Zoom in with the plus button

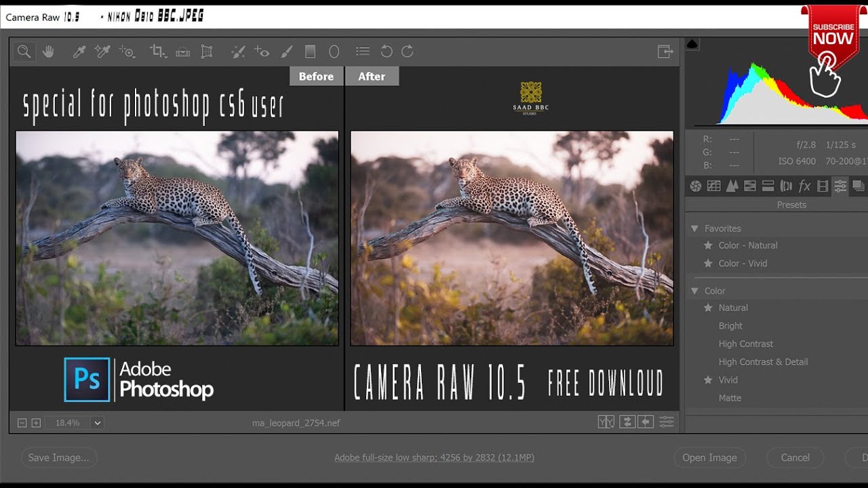point(36,423)
